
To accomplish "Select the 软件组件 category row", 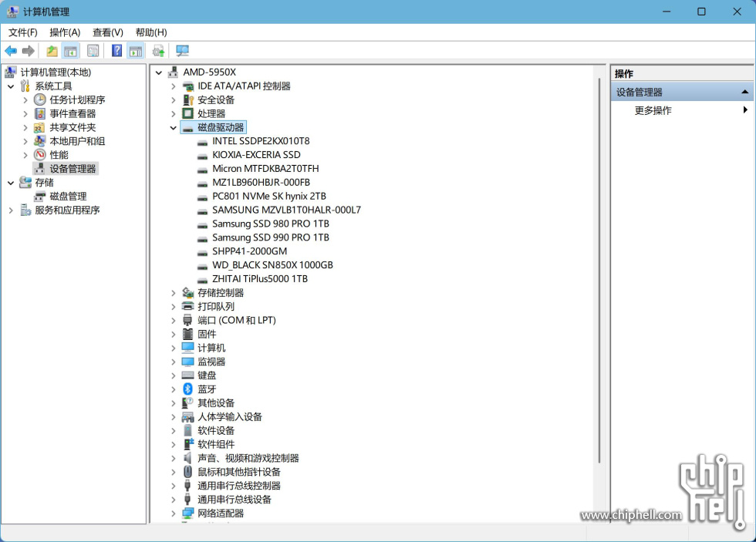I will coord(216,444).
